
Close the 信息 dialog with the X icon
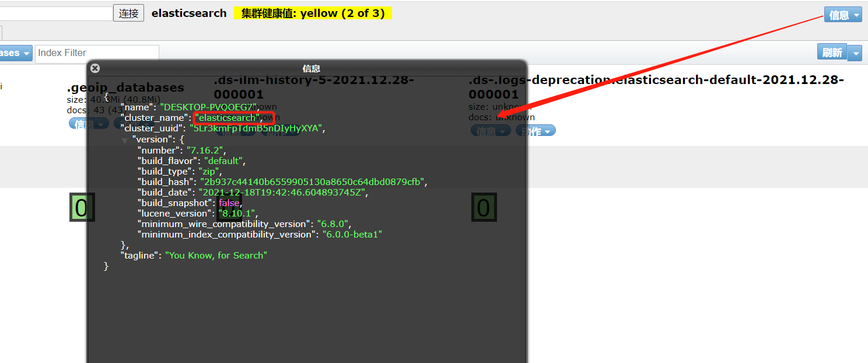(x=95, y=68)
